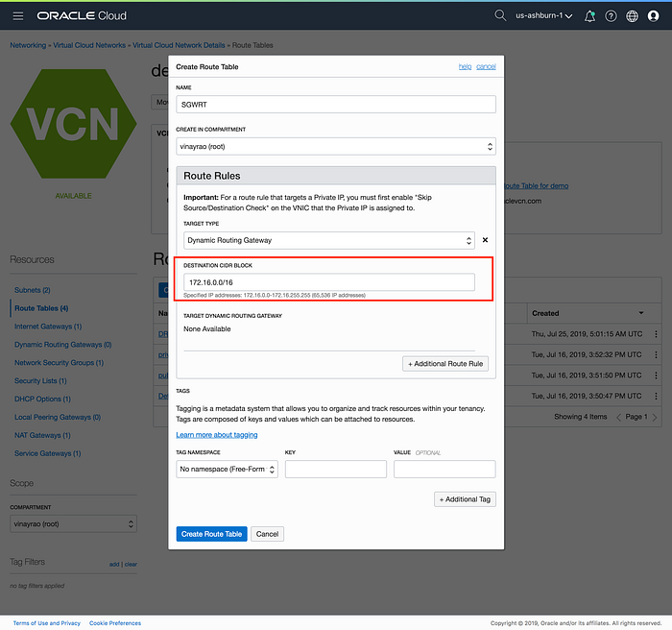This screenshot has width=672, height=630.
Task: Click + Additional Route Rule button
Action: click(x=445, y=364)
